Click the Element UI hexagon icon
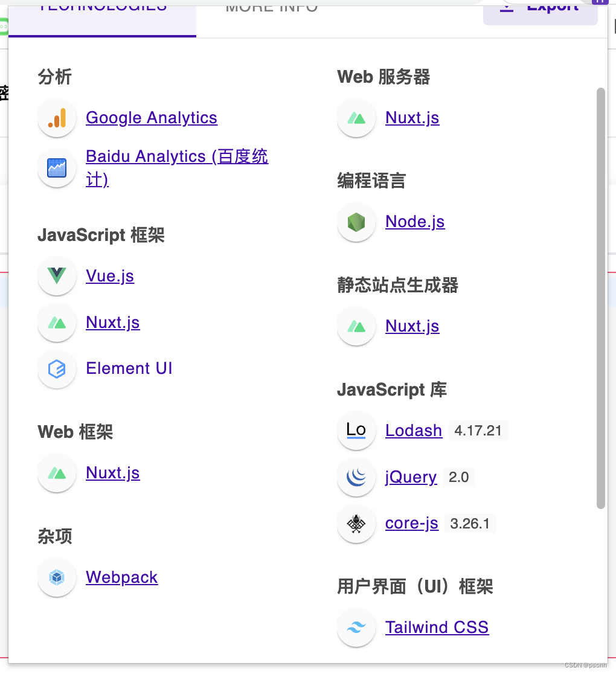This screenshot has height=674, width=616. [57, 369]
